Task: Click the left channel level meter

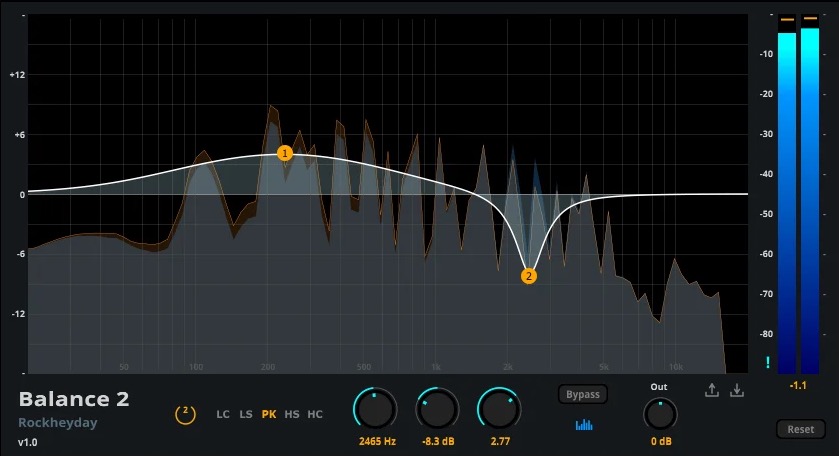Action: (x=787, y=194)
